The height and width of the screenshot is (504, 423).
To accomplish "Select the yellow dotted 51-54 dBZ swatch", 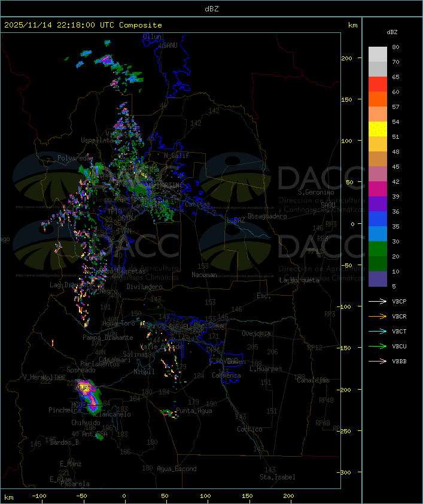I will [x=378, y=129].
